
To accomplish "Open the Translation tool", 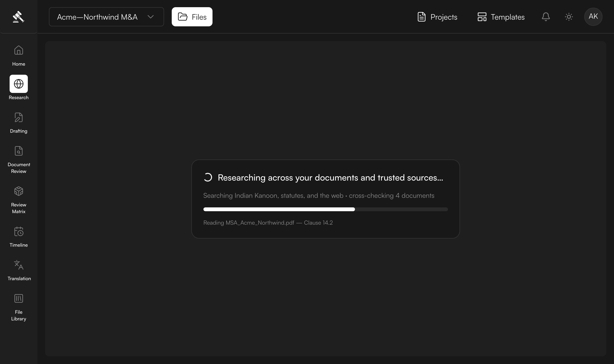I will 19,270.
